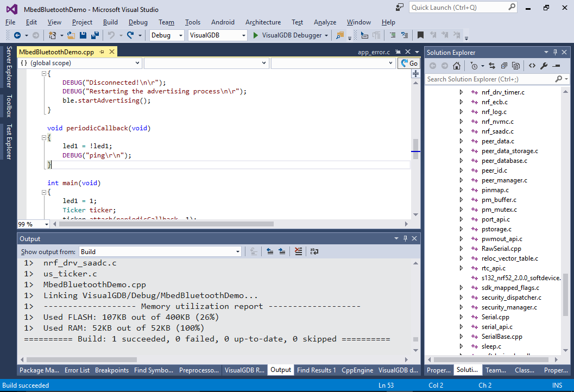Clear all Output window text
The image size is (574, 392).
pyautogui.click(x=298, y=251)
